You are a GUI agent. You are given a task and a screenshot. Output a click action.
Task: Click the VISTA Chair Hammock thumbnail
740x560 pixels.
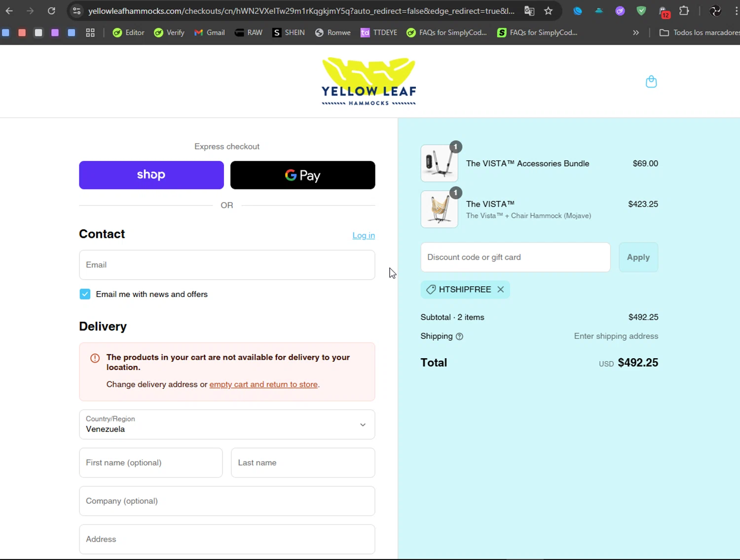click(439, 209)
